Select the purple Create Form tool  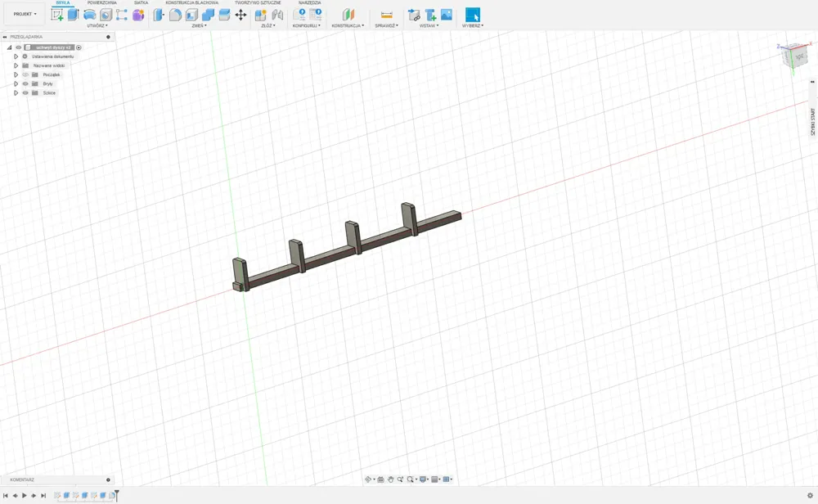138,15
